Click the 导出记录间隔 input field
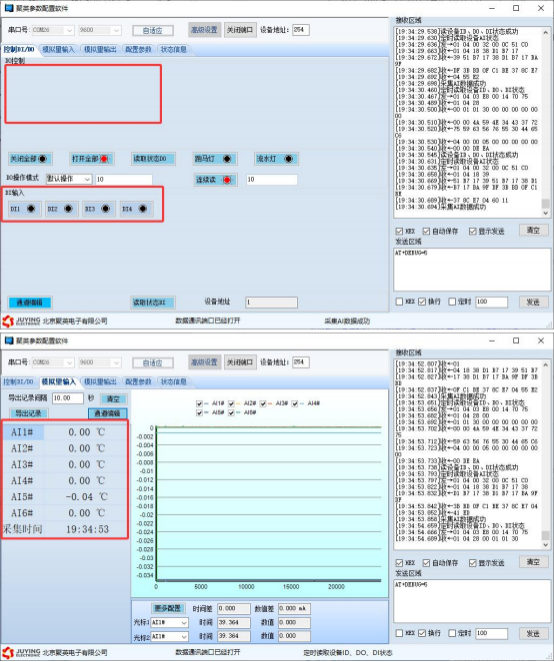 tap(68, 398)
